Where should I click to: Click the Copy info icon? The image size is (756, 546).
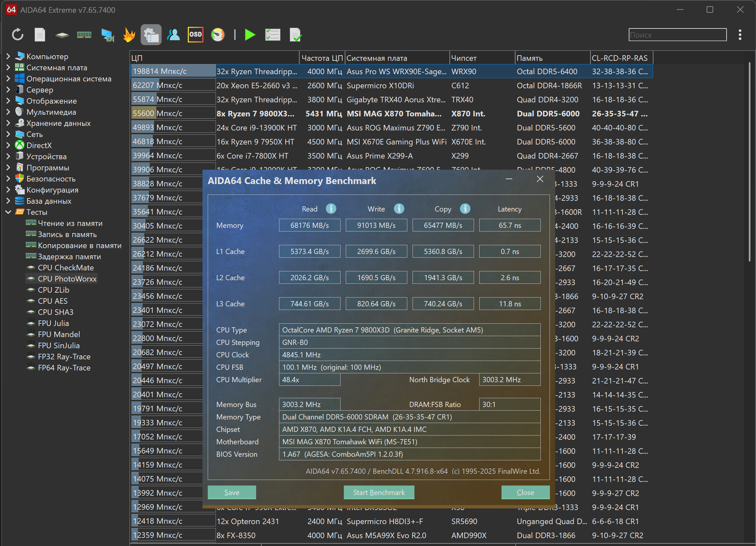(x=465, y=209)
